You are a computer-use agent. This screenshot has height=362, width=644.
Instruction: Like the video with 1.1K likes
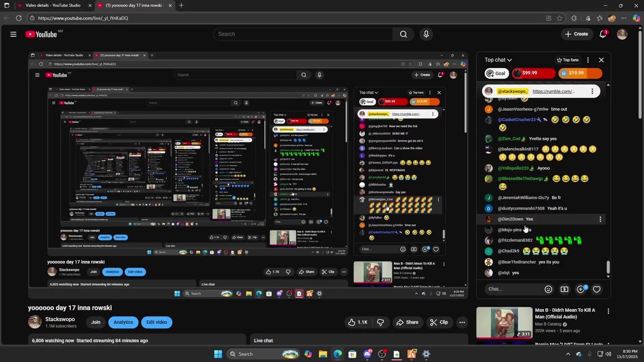[358, 322]
